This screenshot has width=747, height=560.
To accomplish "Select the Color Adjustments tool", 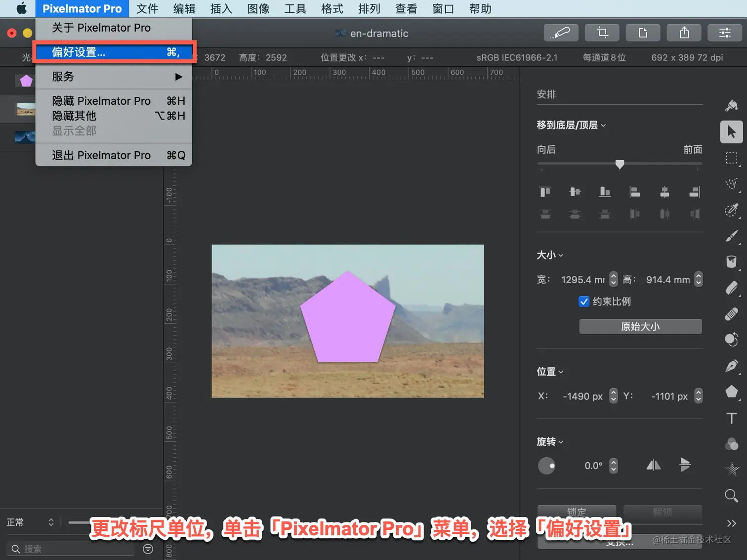I will pyautogui.click(x=732, y=444).
